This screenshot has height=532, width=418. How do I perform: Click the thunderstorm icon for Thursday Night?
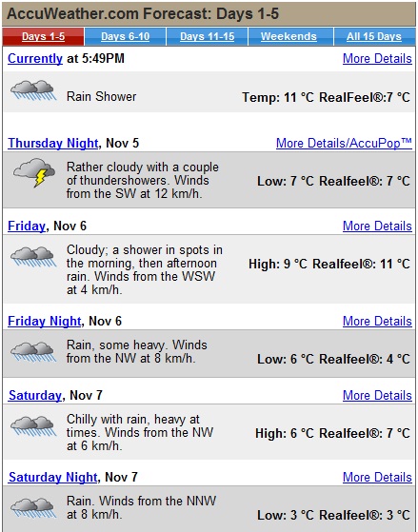[x=34, y=172]
